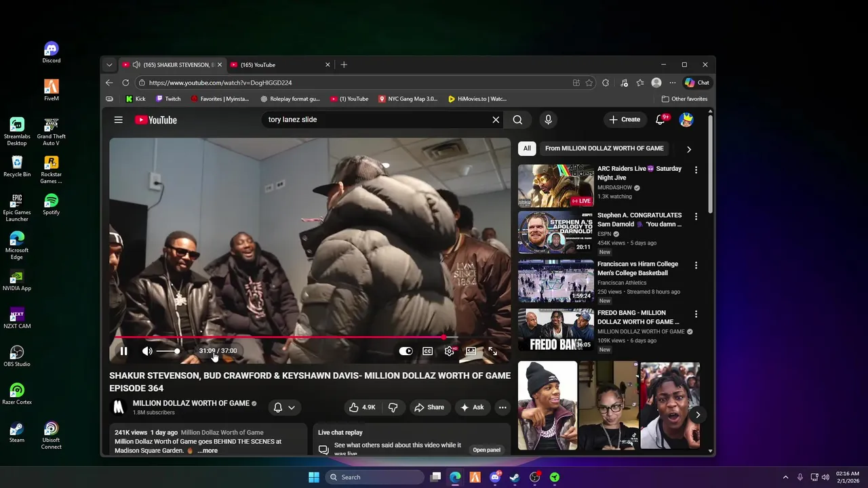
Task: Open the NYC Gang Map bookmark
Action: click(408, 99)
